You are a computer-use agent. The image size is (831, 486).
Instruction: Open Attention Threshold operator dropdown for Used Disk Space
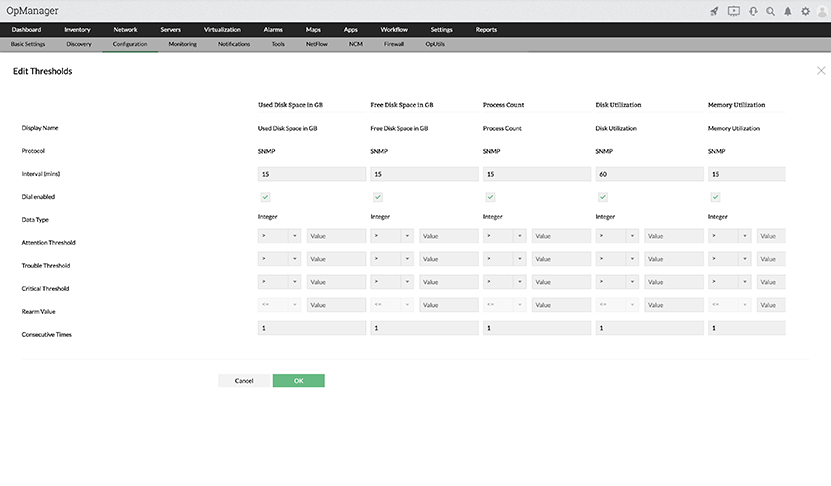(x=280, y=237)
